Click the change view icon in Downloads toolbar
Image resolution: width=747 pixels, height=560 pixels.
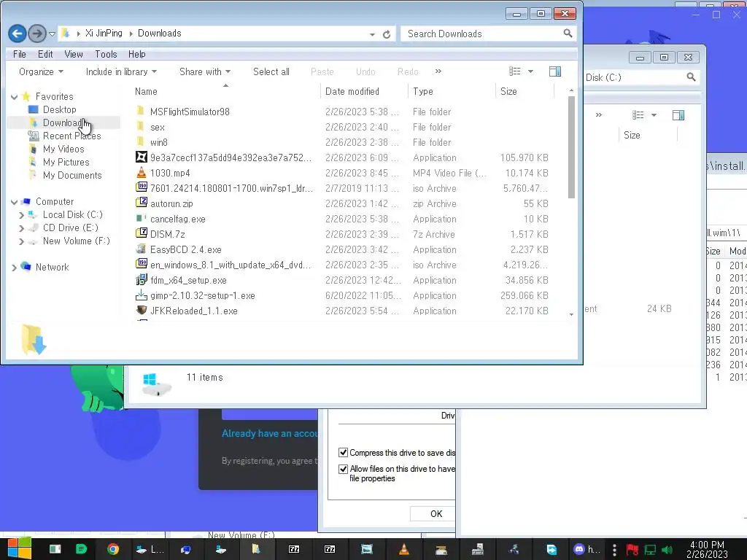click(514, 71)
